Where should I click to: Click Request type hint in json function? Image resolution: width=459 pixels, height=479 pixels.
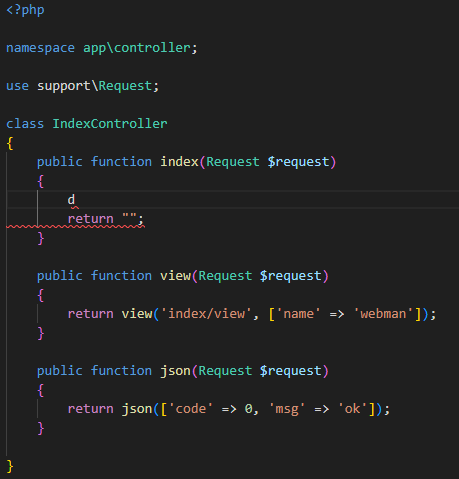(x=225, y=371)
